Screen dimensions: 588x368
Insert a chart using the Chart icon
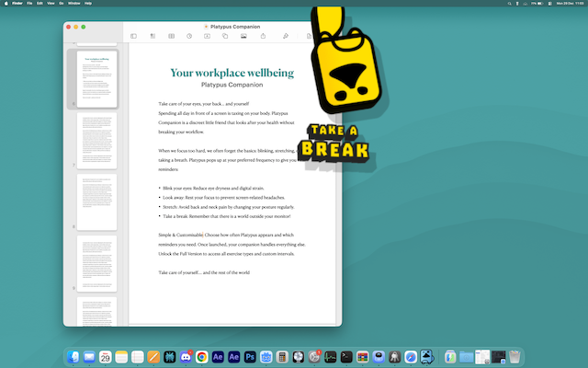(188, 36)
